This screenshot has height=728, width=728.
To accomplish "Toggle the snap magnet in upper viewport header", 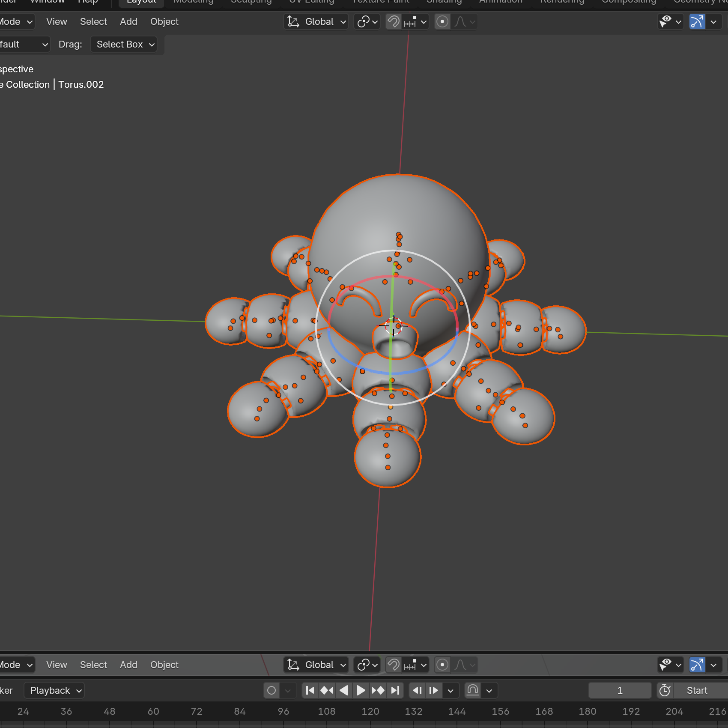I will coord(393,21).
